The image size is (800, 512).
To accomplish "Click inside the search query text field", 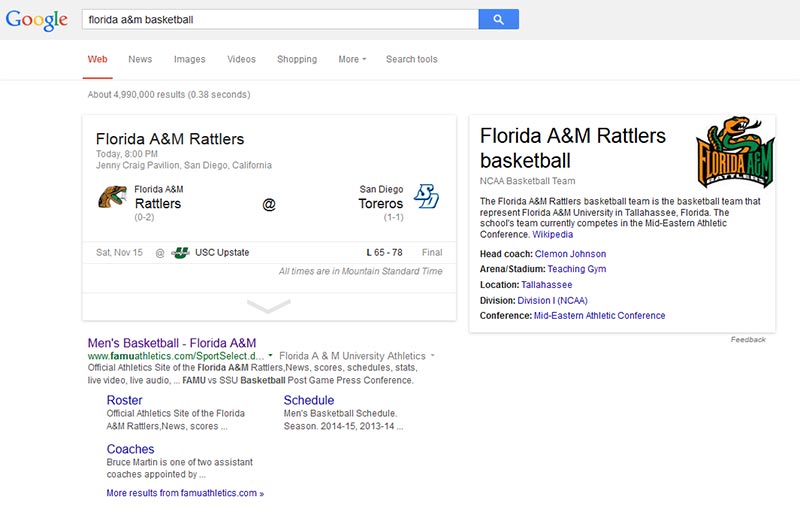I will point(280,19).
